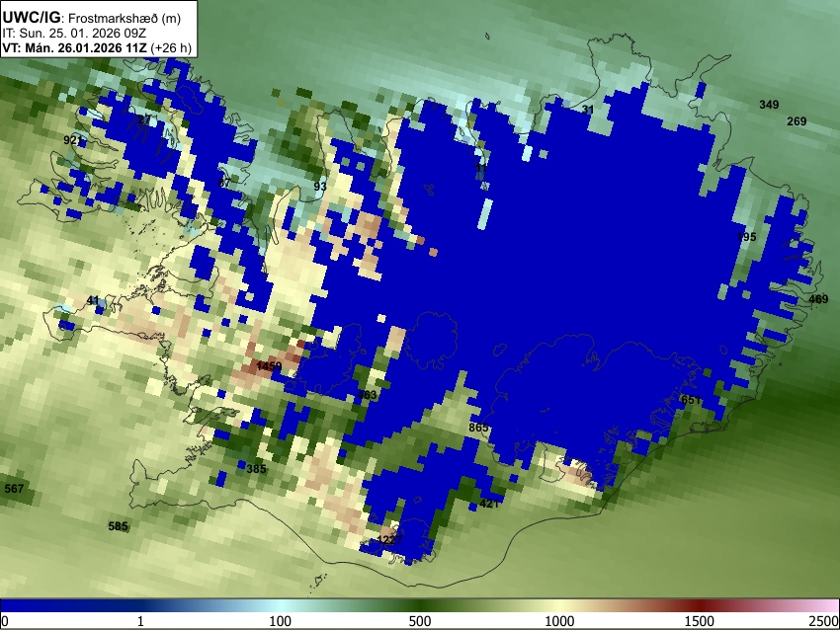Click the map value 921 in the Westfjords

click(73, 140)
